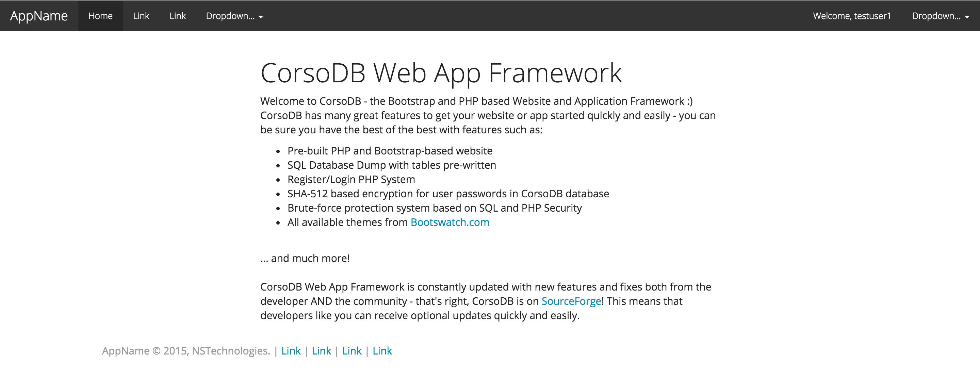The width and height of the screenshot is (980, 379).
Task: Click the last Link in the footer
Action: 382,351
